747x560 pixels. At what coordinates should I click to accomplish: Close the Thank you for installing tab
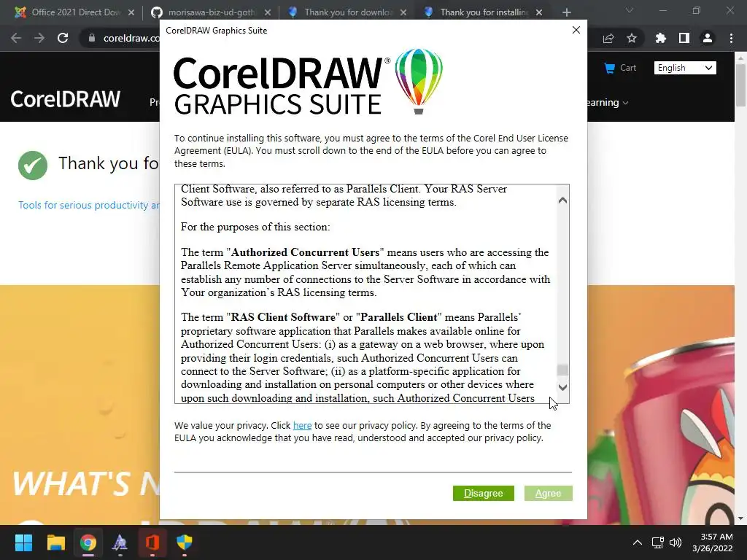pyautogui.click(x=539, y=12)
